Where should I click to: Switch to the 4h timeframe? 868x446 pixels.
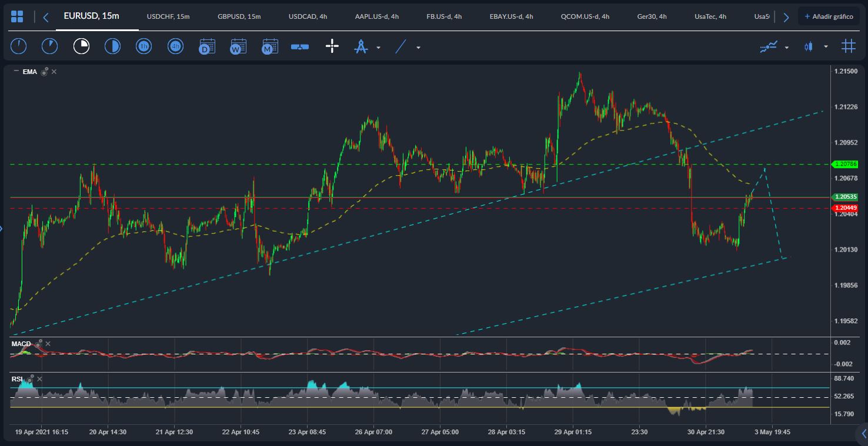tap(175, 46)
